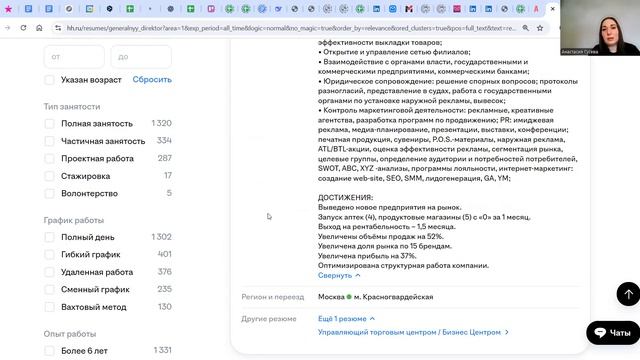Viewport: 640px width, 360px height.
Task: Switch to the pink star tab
Action: [8, 9]
